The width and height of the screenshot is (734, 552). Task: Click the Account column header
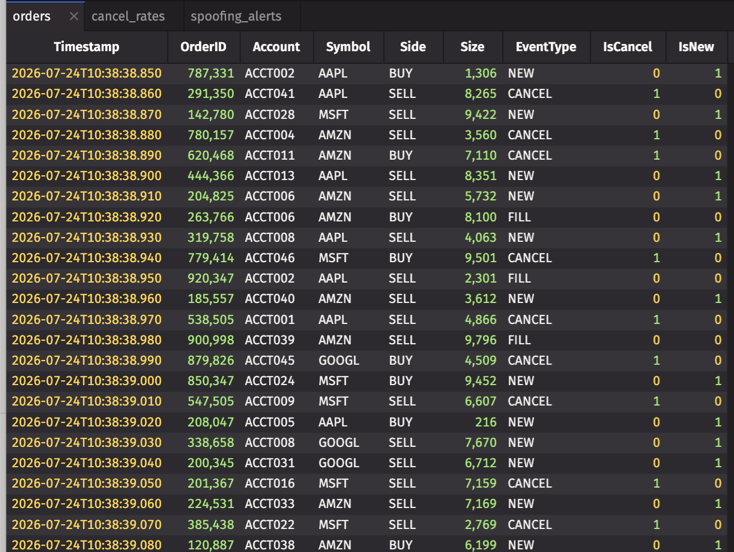point(276,47)
